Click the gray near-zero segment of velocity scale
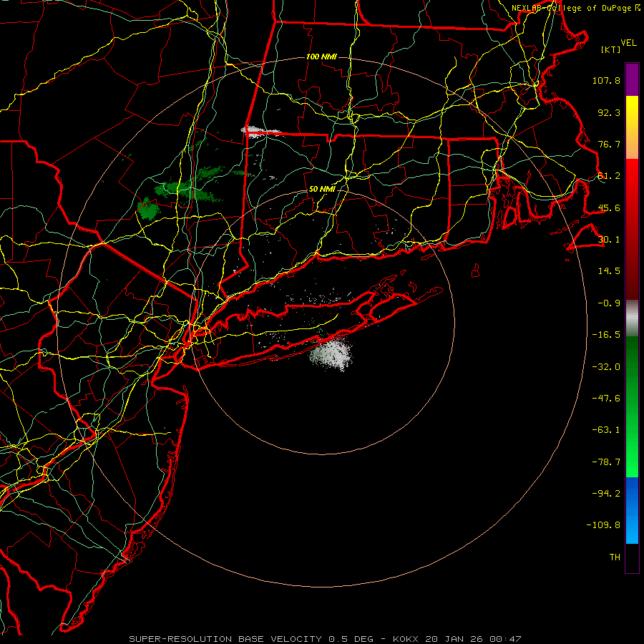 (x=632, y=318)
